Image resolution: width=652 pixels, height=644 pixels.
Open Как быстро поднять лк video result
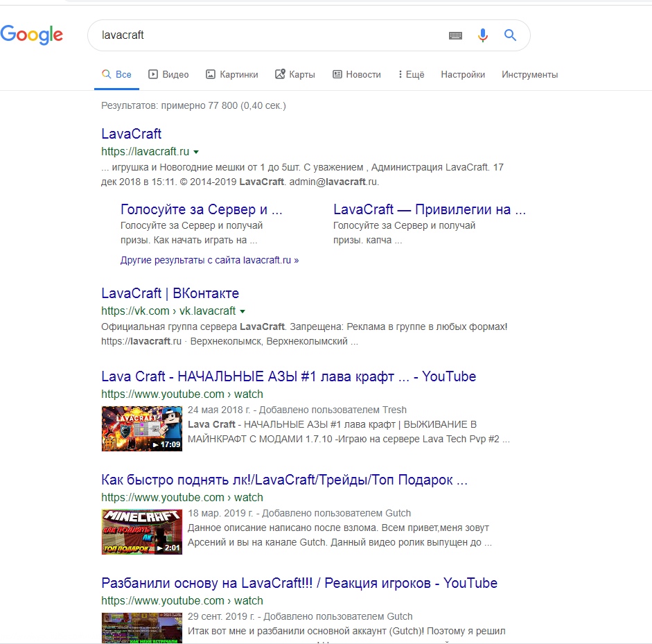click(284, 480)
